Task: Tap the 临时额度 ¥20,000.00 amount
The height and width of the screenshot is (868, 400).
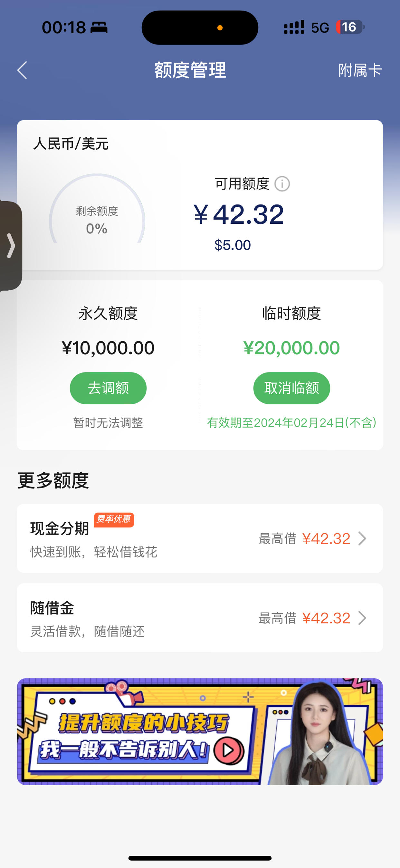Action: [x=291, y=348]
